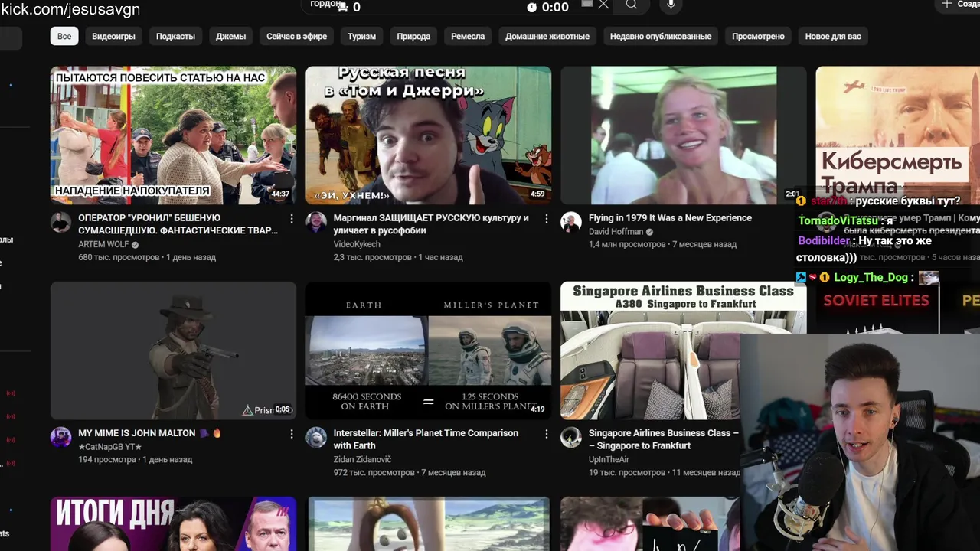The width and height of the screenshot is (980, 551).
Task: Go to VideoKykech channel name
Action: [x=357, y=244]
